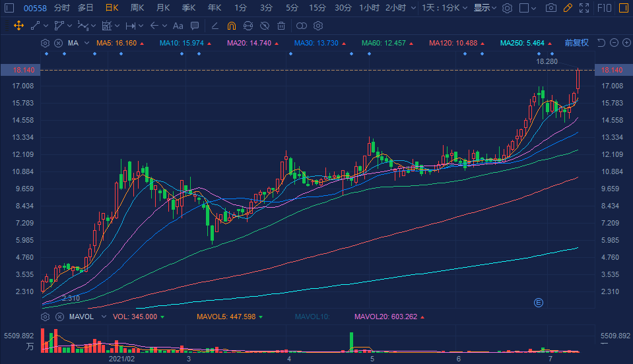Toggle the pencil drawing toolbar
This screenshot has width=633, height=364.
tap(568, 8)
